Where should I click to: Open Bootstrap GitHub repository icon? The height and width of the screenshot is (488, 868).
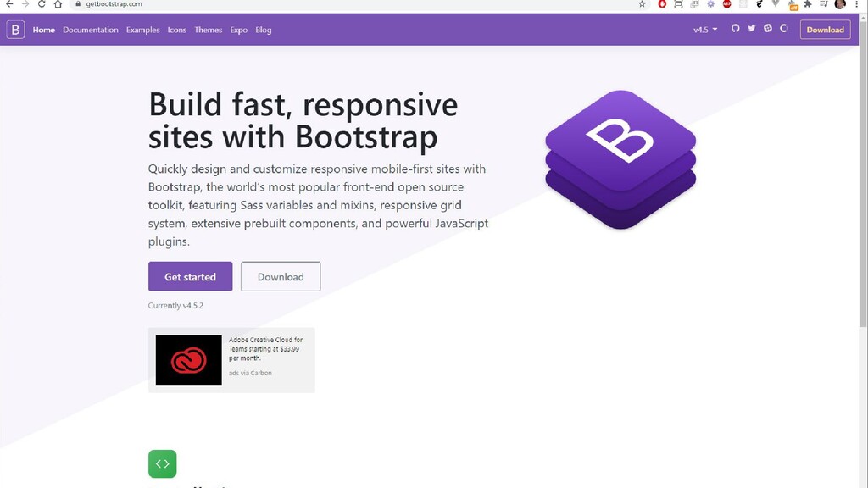point(735,28)
